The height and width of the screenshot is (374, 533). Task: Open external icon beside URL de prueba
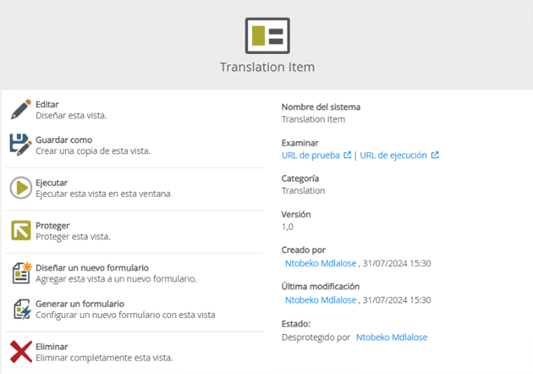point(347,155)
